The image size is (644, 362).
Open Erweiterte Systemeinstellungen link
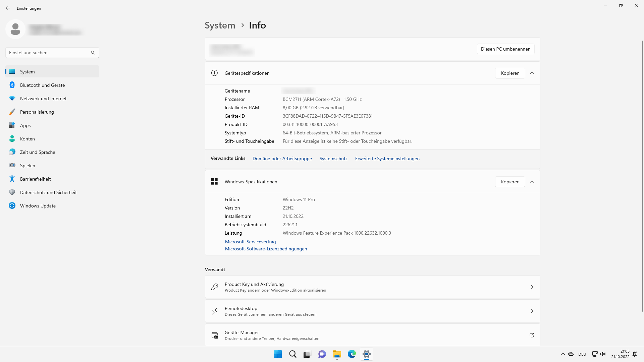pyautogui.click(x=387, y=159)
